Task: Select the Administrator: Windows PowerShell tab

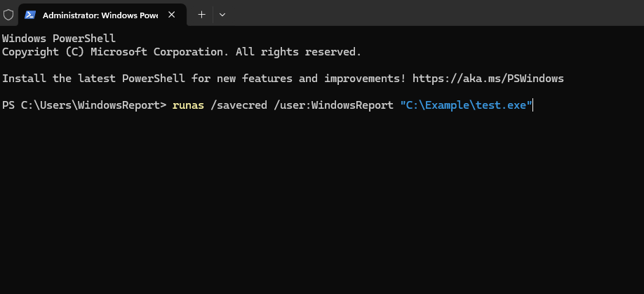Action: click(102, 15)
